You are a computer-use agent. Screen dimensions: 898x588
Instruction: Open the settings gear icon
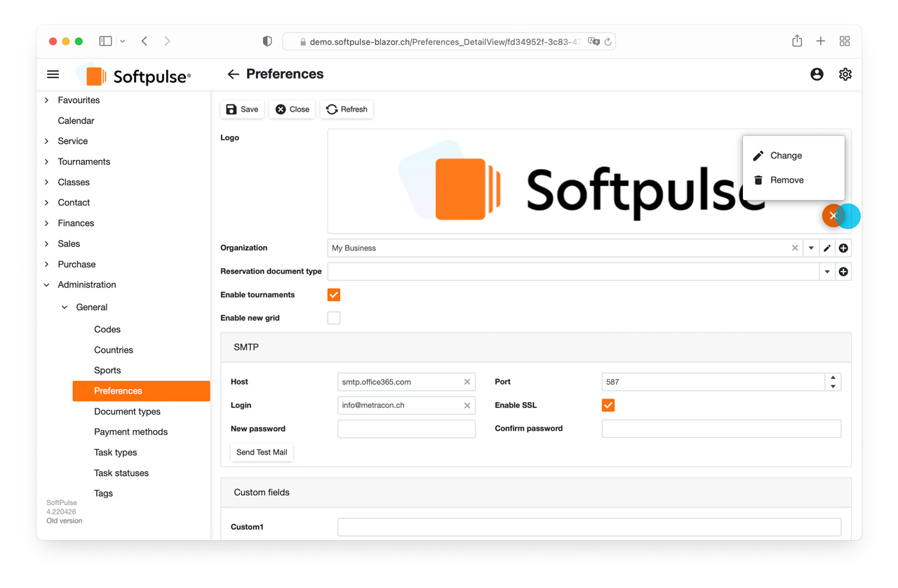pos(845,74)
